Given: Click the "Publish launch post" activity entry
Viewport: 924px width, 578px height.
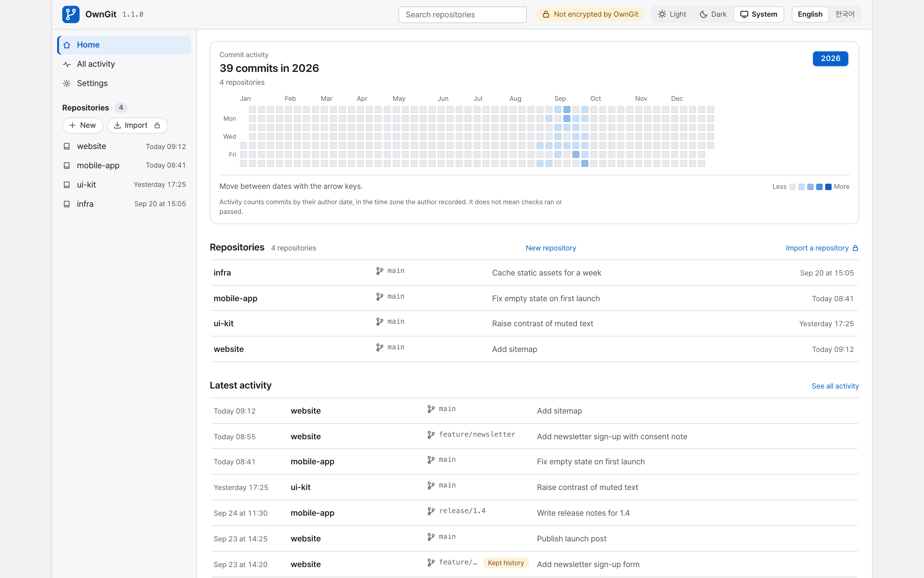Looking at the screenshot, I should coord(534,539).
